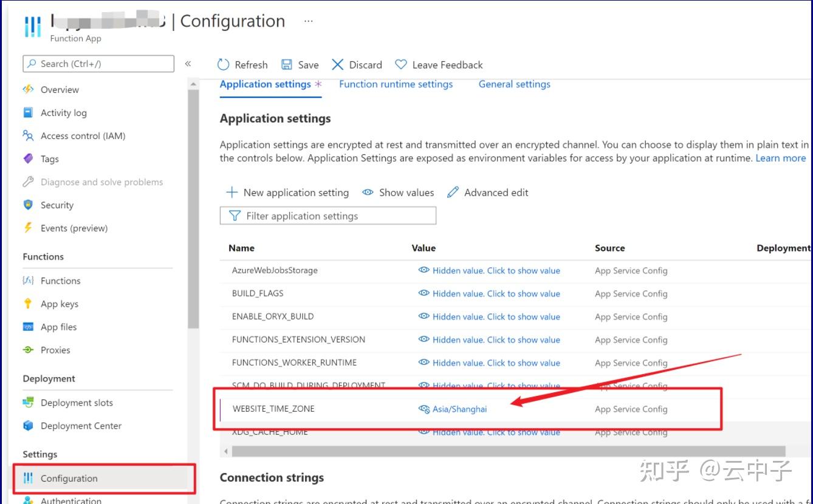
Task: Collapse the sidebar with double chevron
Action: click(188, 64)
